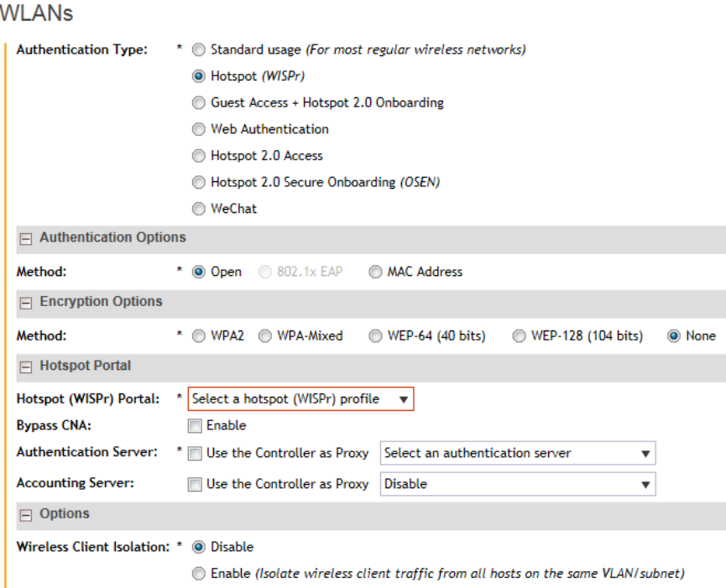Choose Guest Access + Hotspot 2.0 Onboarding
The width and height of the screenshot is (726, 588).
pyautogui.click(x=199, y=103)
